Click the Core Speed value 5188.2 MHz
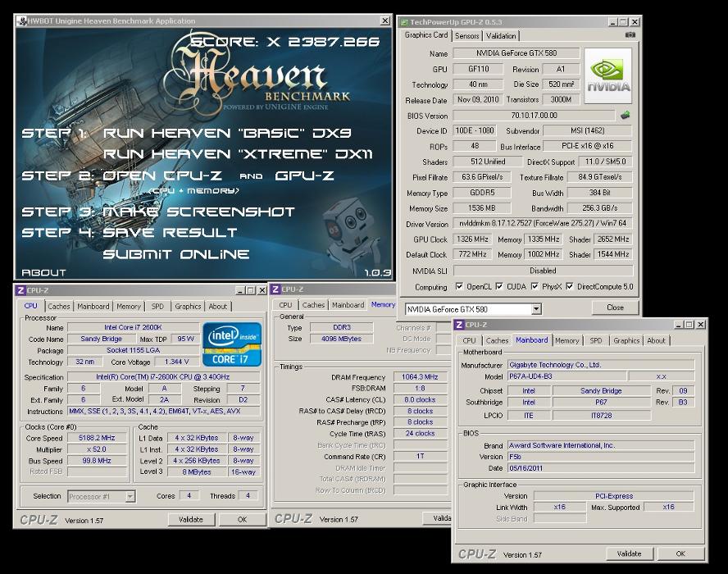This screenshot has height=574, width=728. [x=97, y=438]
